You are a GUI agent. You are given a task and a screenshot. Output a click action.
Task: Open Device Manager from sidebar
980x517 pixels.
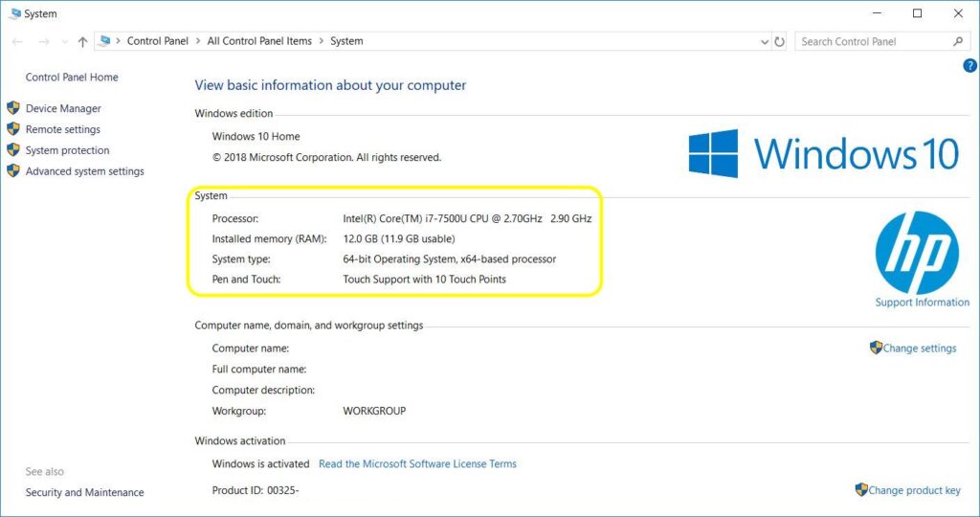pyautogui.click(x=63, y=109)
